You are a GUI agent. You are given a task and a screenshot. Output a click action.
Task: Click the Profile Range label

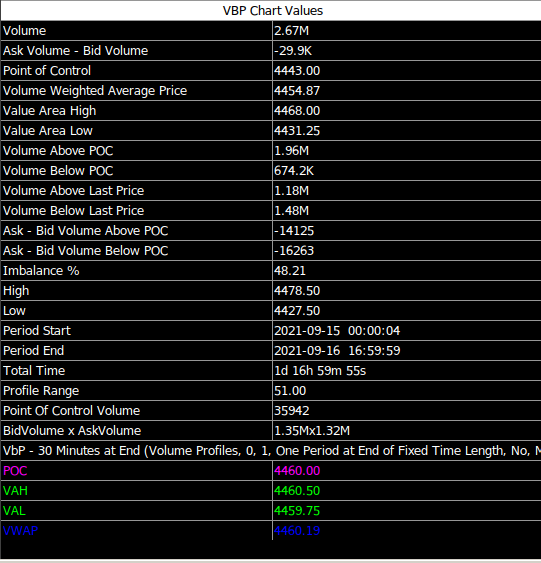click(41, 391)
